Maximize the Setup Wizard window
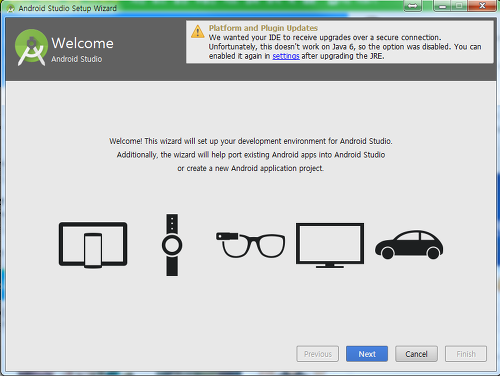500x376 pixels. (x=459, y=6)
